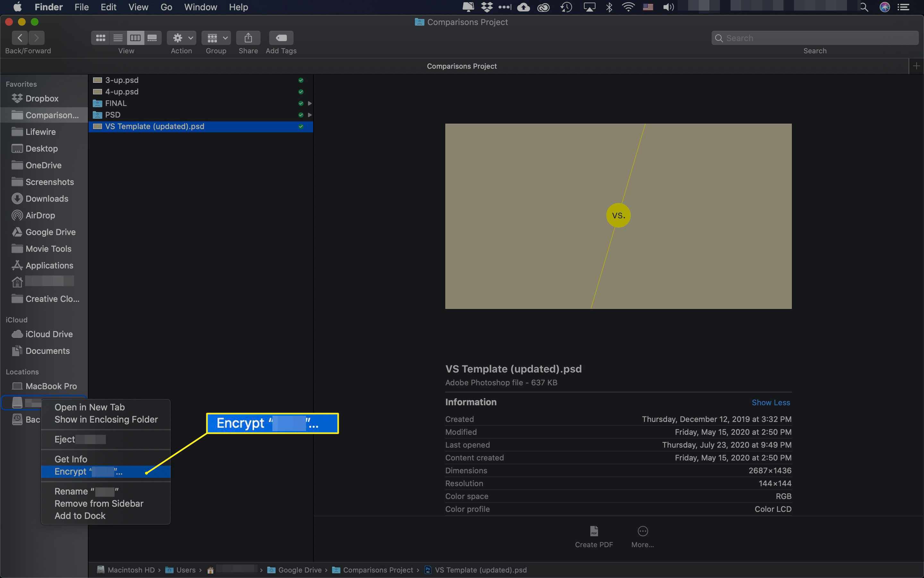Click Google Drive in path bar

pos(295,570)
